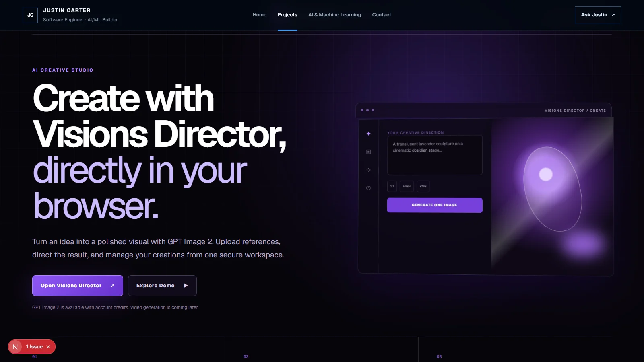Click 'Software Engineer · AI/ML Builder' subtitle
The height and width of the screenshot is (362, 644).
80,20
